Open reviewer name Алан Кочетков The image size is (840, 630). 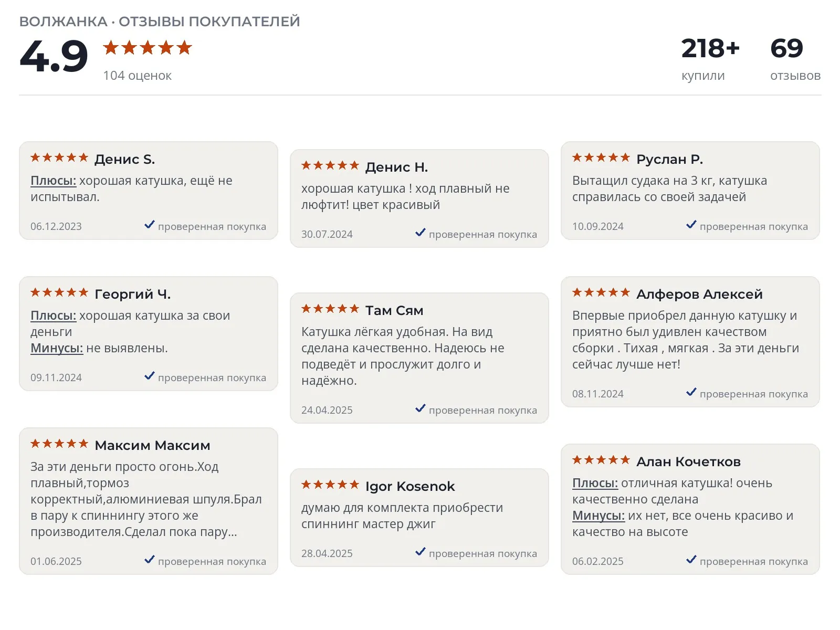(688, 461)
